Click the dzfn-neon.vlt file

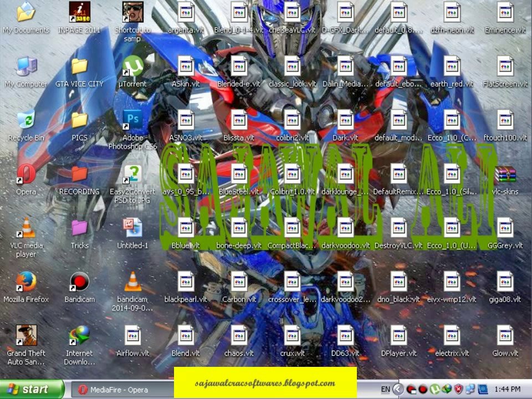(452, 12)
